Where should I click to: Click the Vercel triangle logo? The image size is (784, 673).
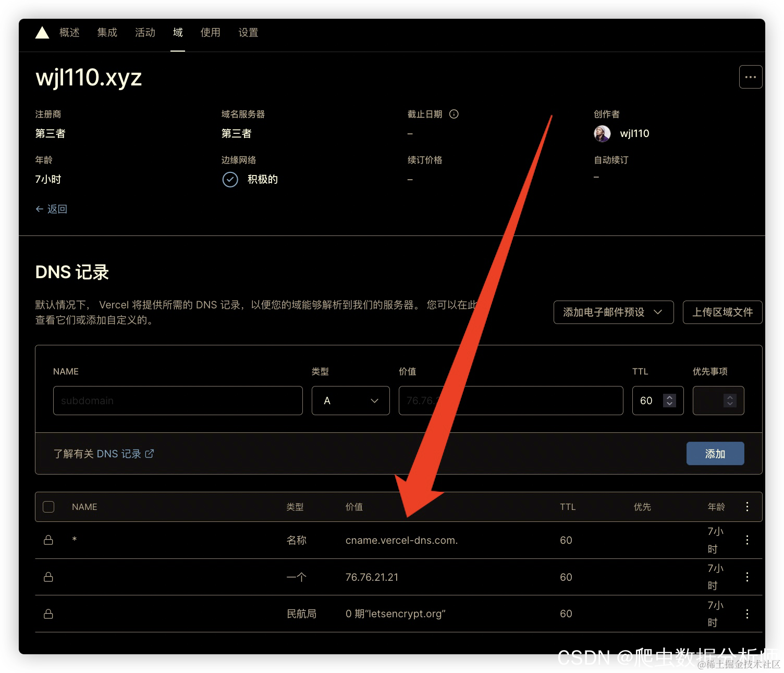(x=42, y=33)
